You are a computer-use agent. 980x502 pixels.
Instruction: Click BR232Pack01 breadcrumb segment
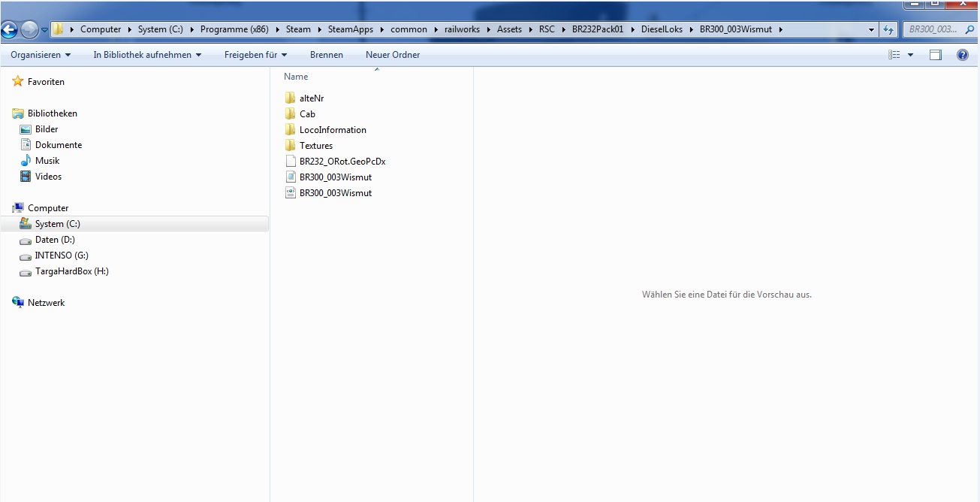click(x=598, y=29)
